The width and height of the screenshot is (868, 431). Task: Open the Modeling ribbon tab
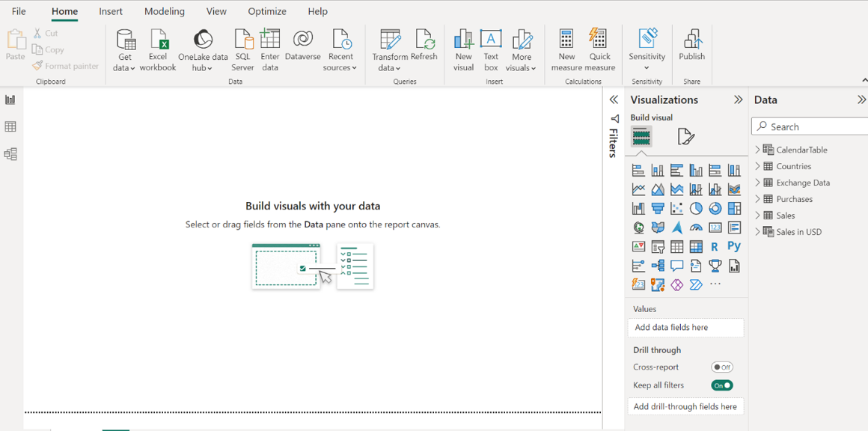coord(164,11)
